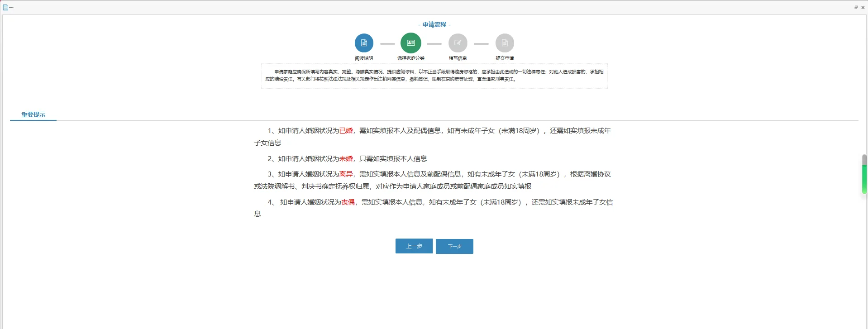The width and height of the screenshot is (868, 329).
Task: Click the document icon in the title bar
Action: tap(5, 7)
